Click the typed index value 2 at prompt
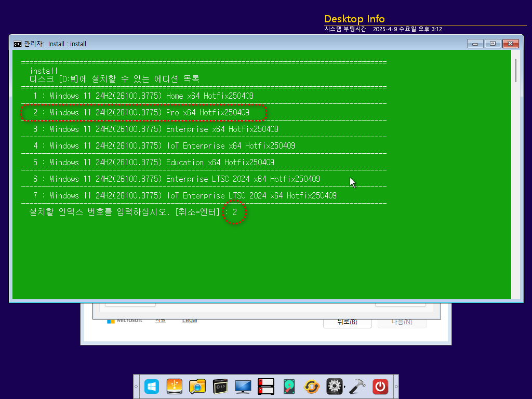The width and height of the screenshot is (532, 399). [234, 212]
